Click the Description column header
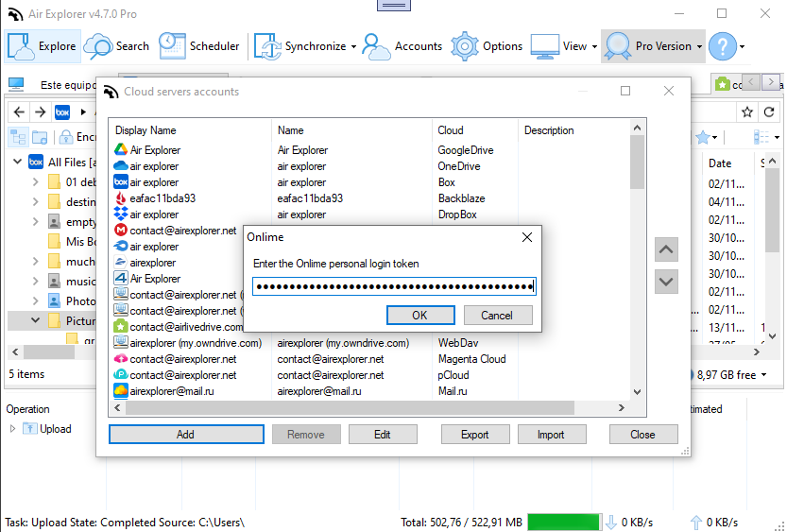The width and height of the screenshot is (787, 532). pos(549,130)
